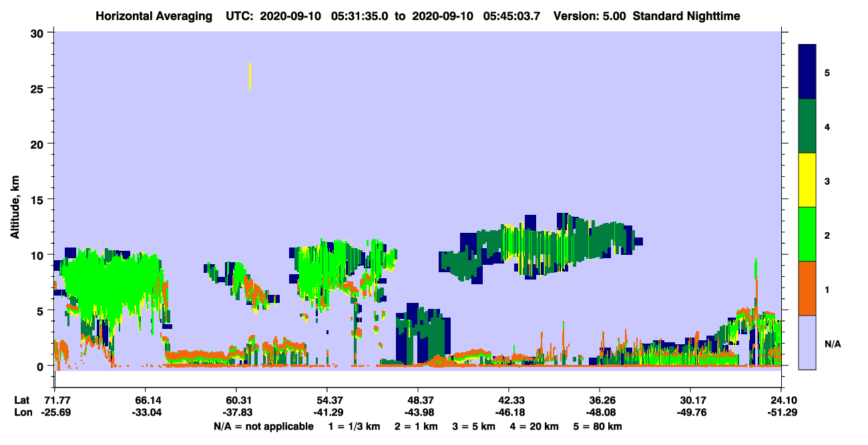Screen dimensions: 868x445
Task: Click the '1 = 1/3 km' legend entry
Action: click(354, 426)
